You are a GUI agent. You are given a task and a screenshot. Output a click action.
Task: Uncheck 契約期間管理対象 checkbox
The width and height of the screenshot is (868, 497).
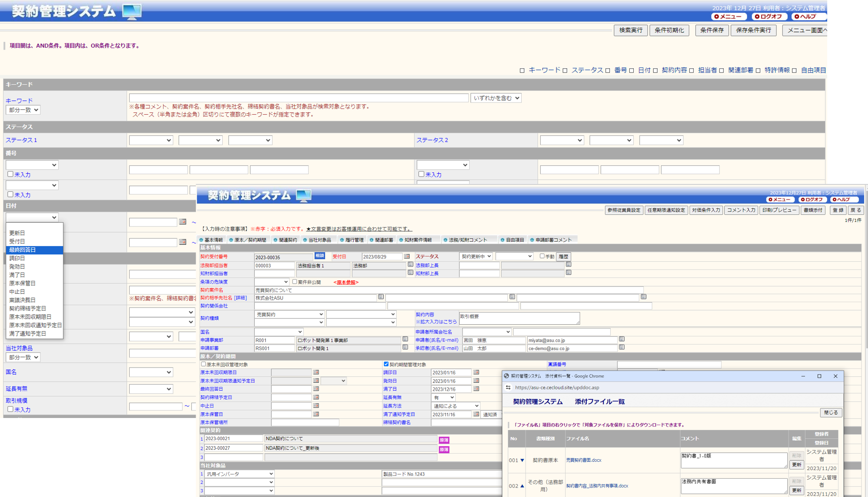coord(386,364)
